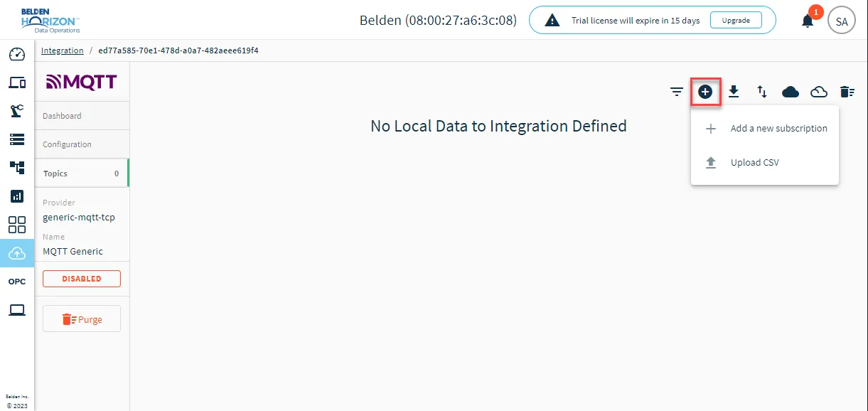Open the OPC sidebar item
This screenshot has height=411, width=868.
(17, 282)
